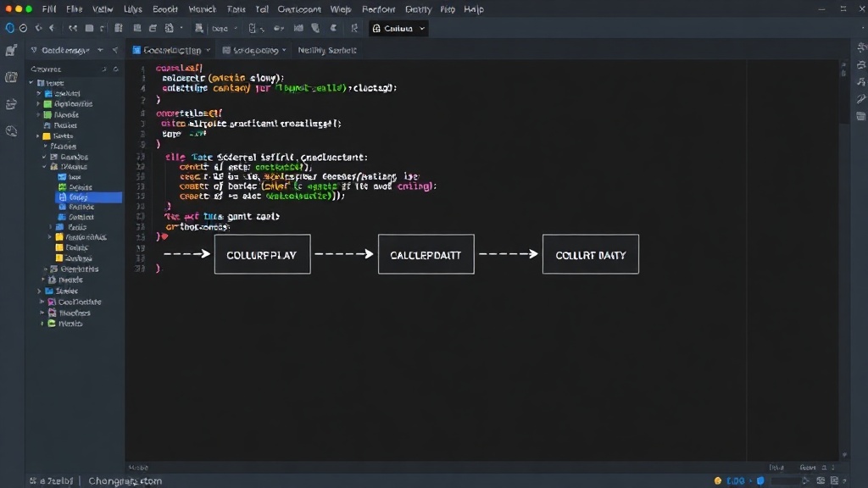Open the lock-icon Caituia configuration dropdown

pyautogui.click(x=398, y=28)
